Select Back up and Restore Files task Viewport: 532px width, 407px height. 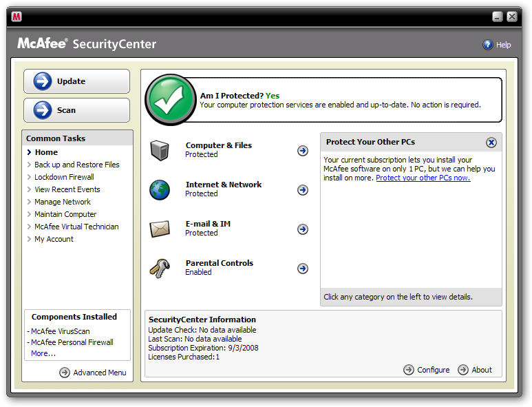[76, 165]
